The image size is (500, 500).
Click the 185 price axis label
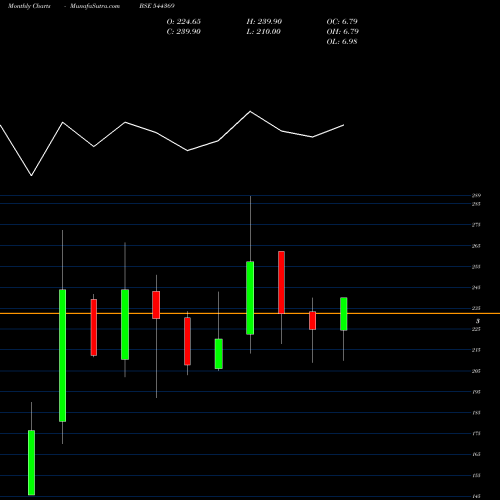[x=476, y=413]
